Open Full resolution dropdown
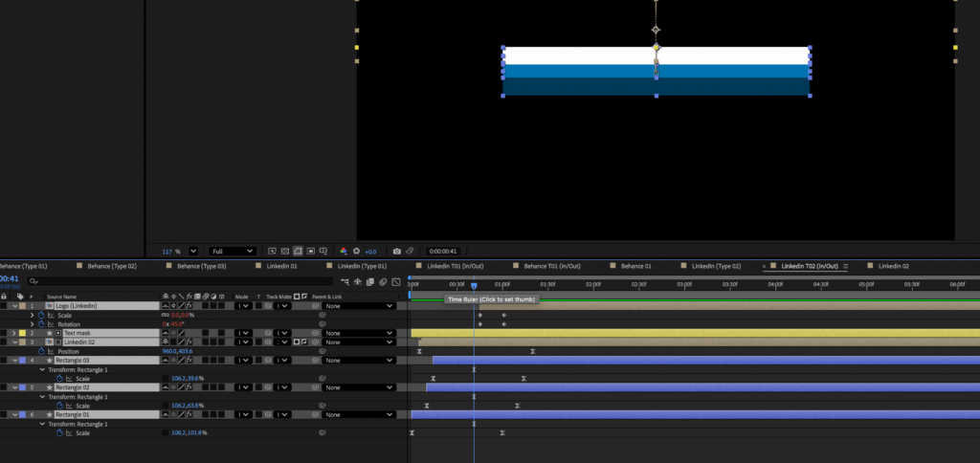 (233, 252)
